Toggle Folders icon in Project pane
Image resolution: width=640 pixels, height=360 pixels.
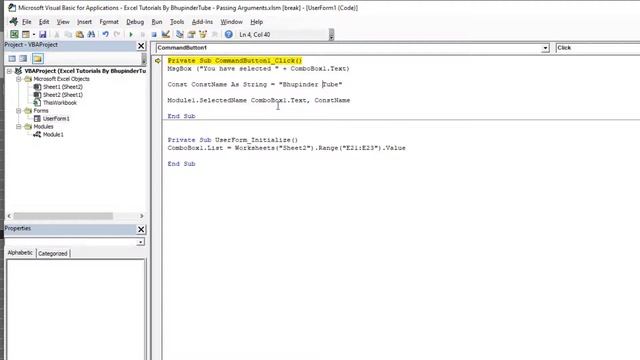pyautogui.click(x=38, y=59)
